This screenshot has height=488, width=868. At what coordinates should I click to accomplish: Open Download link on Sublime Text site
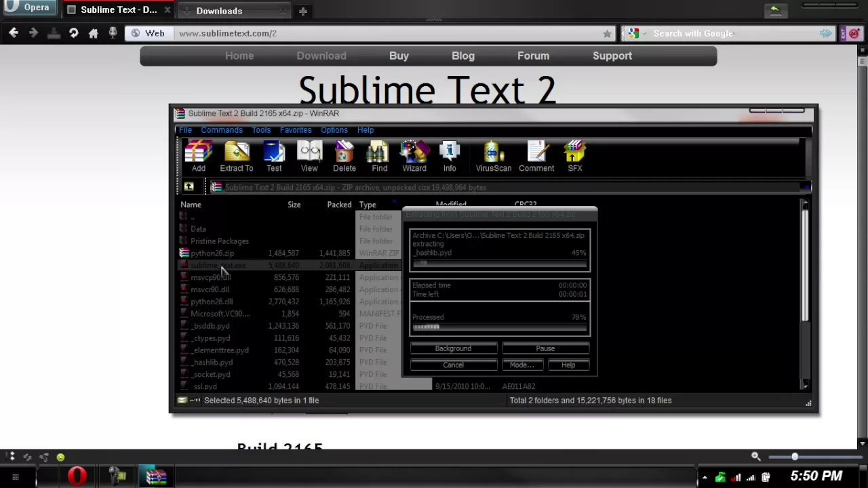click(321, 56)
